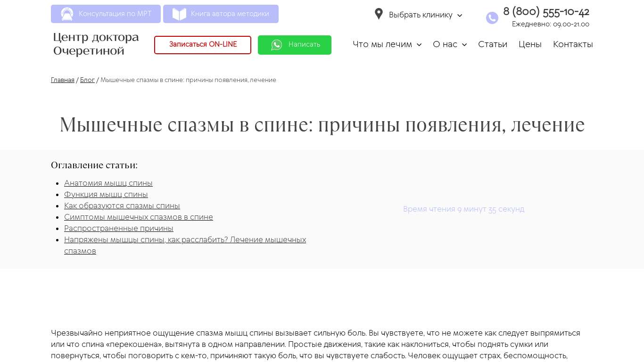The image size is (644, 362).
Task: Open Симптомы мышечных спазмов в спине
Action: pos(139,217)
